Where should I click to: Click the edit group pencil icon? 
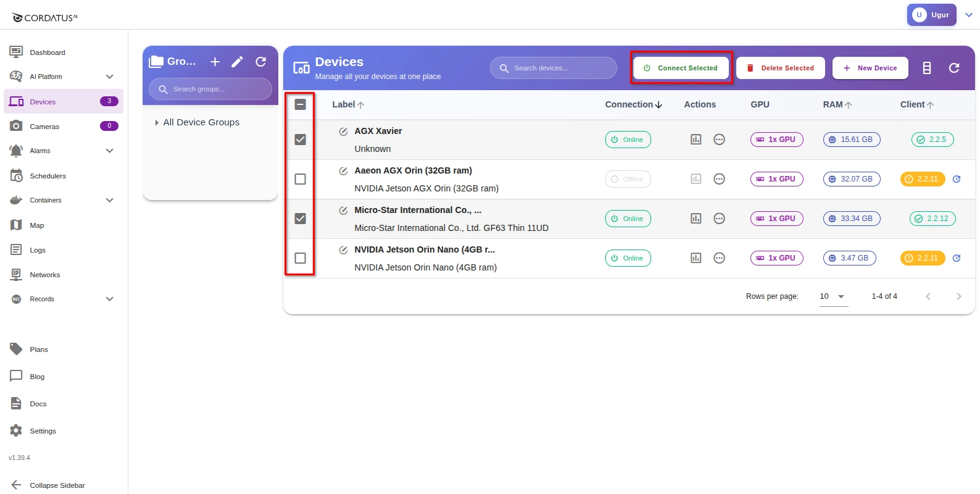(238, 62)
